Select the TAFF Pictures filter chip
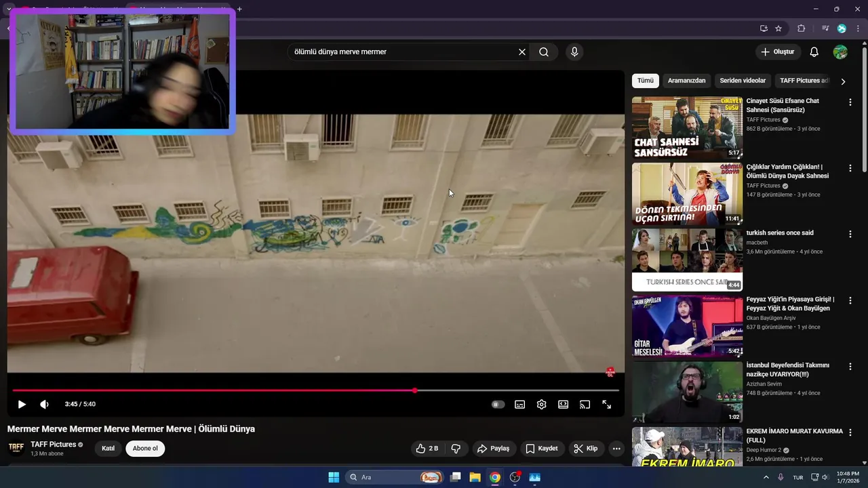Viewport: 868px width, 488px height. tap(803, 81)
